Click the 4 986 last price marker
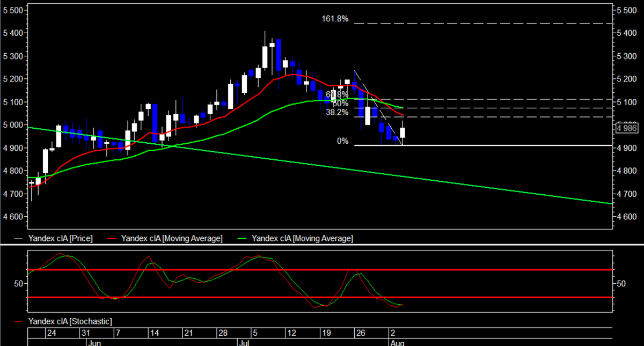Viewport: 644px width, 346px height. (x=627, y=128)
